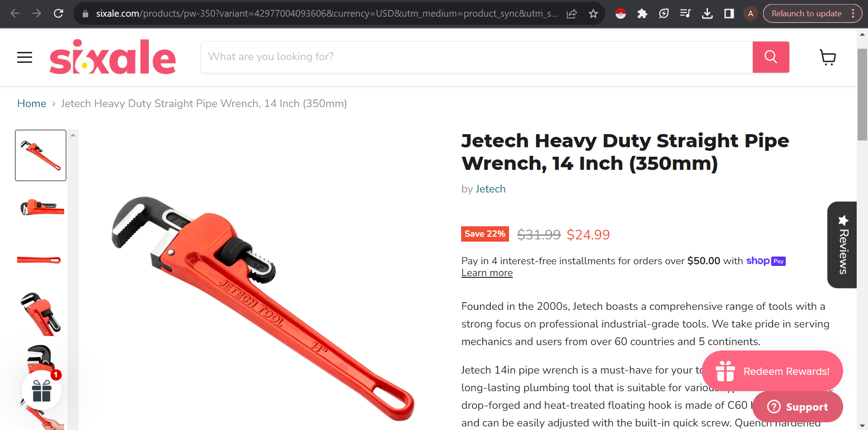Image resolution: width=868 pixels, height=430 pixels.
Task: Select the second wrench jaw thumbnail
Action: coord(41,207)
